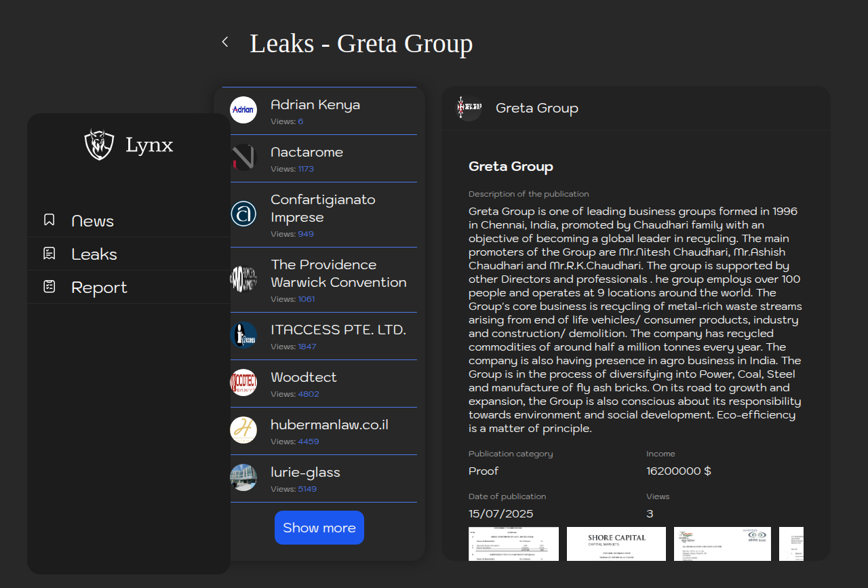The height and width of the screenshot is (588, 868).
Task: Click the income value '16200000 $'
Action: click(679, 471)
